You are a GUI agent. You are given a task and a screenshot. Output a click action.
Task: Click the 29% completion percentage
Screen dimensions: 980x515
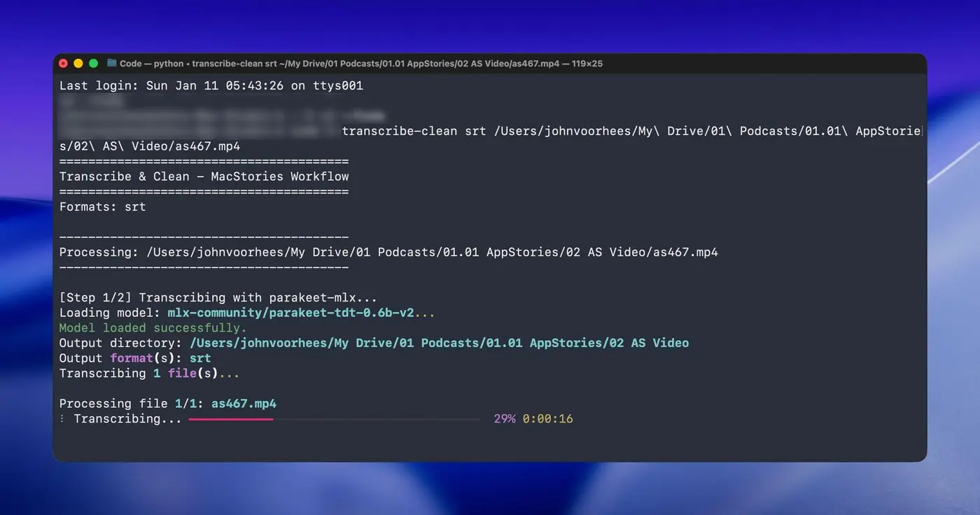coord(502,418)
